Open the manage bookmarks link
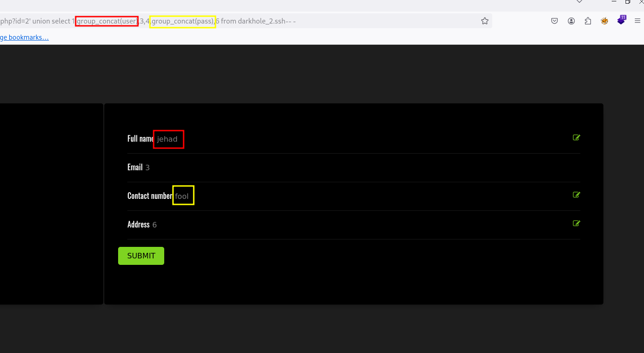Screen dimensions: 644x353 24,37
